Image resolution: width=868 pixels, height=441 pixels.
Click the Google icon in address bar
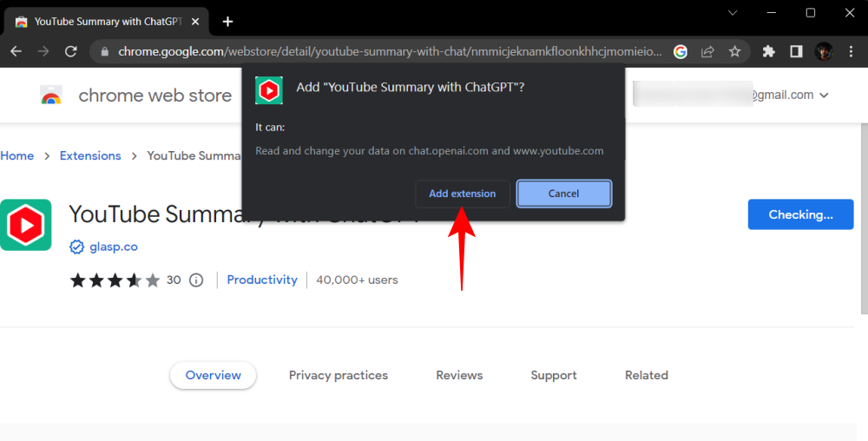pos(681,51)
